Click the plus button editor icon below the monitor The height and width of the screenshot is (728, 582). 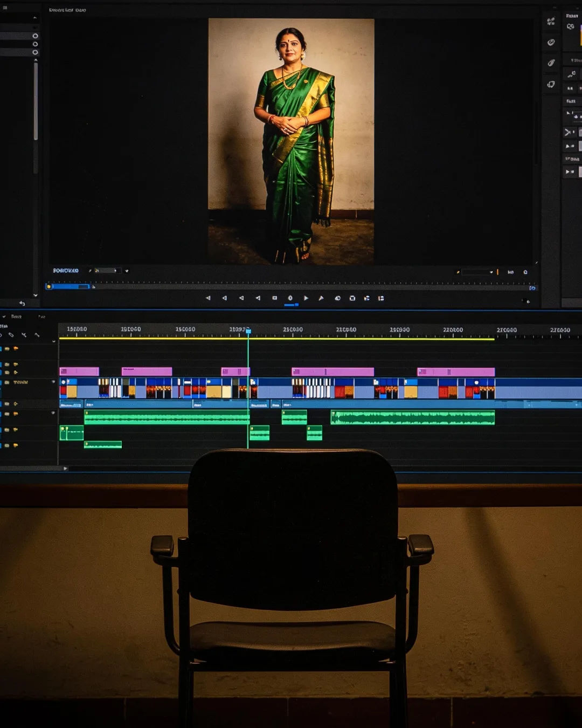coord(528,301)
